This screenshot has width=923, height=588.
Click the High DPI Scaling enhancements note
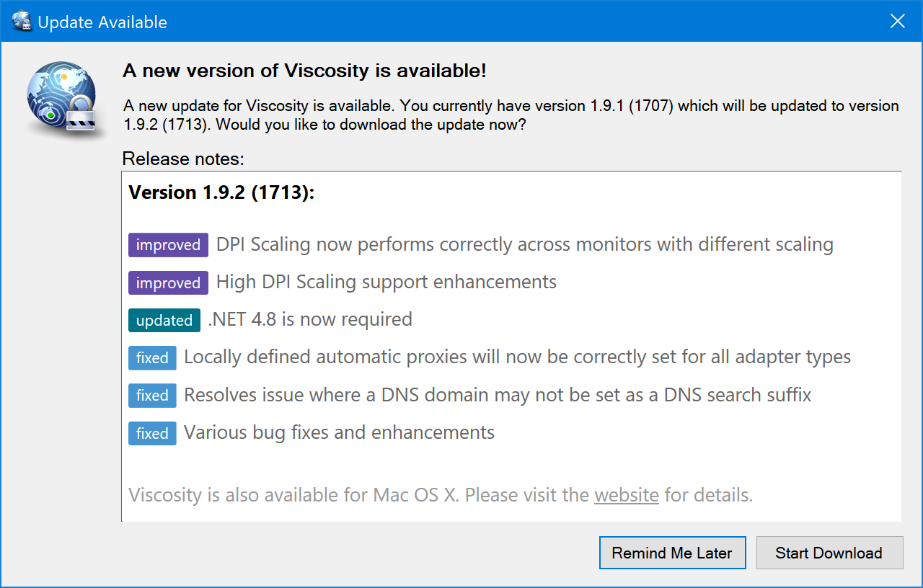[x=387, y=282]
